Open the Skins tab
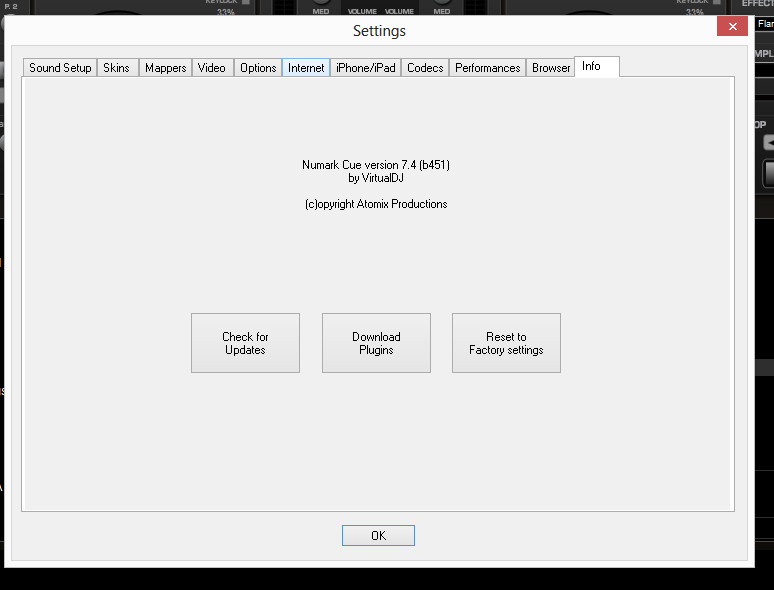Viewport: 774px width, 590px height. point(116,68)
